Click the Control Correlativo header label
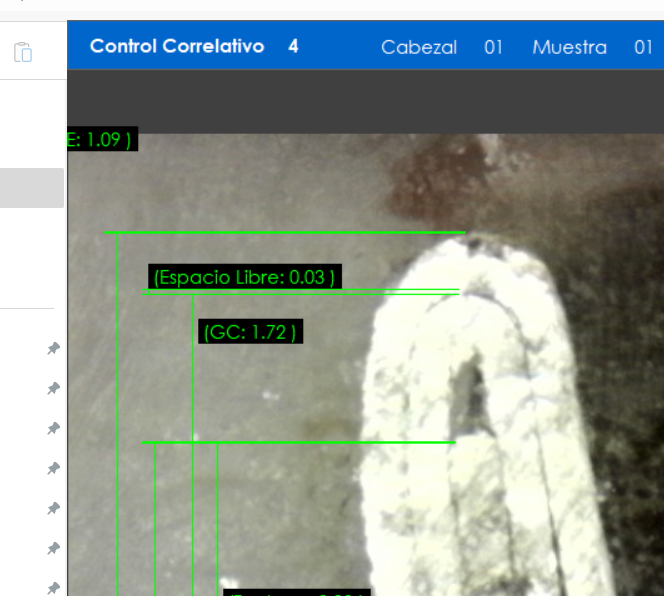The image size is (664, 596). [x=177, y=47]
